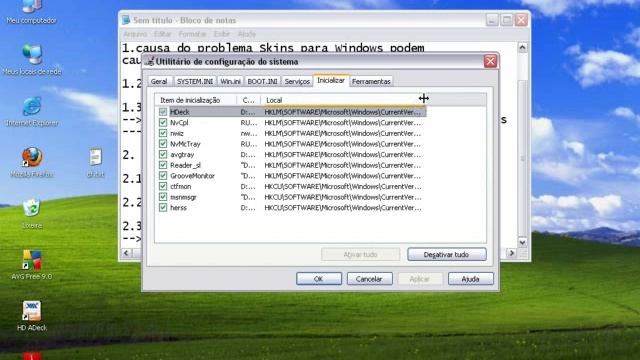Image resolution: width=640 pixels, height=360 pixels.
Task: Minimize the Notepad window
Action: (x=492, y=20)
